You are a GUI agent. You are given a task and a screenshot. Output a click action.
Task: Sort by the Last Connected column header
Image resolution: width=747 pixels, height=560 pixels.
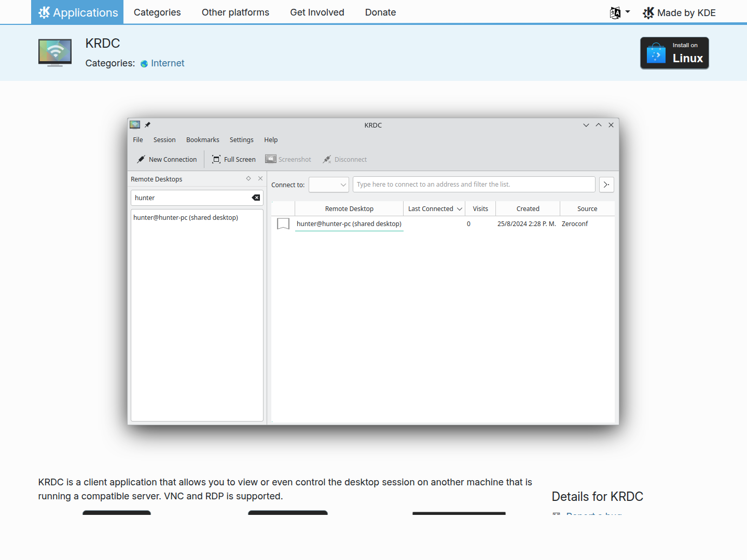coord(435,209)
